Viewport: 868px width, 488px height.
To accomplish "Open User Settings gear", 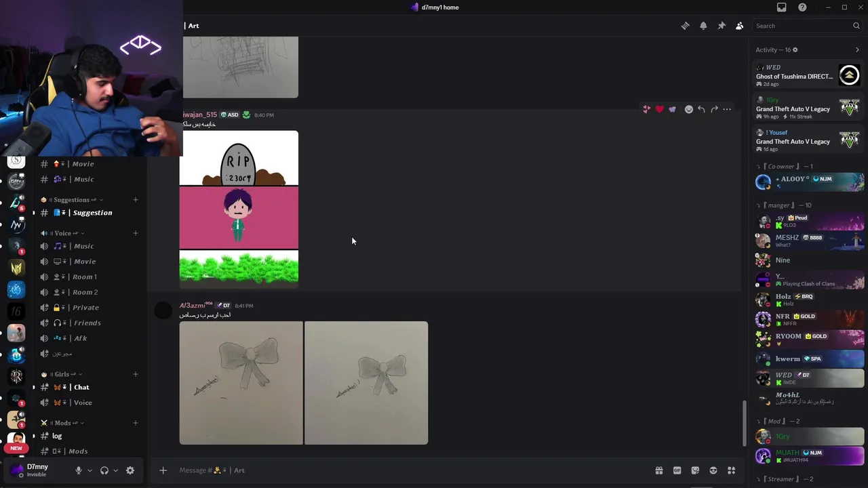I will (x=130, y=470).
